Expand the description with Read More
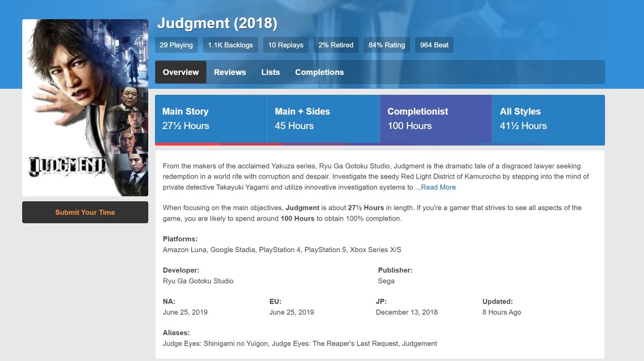 point(436,187)
